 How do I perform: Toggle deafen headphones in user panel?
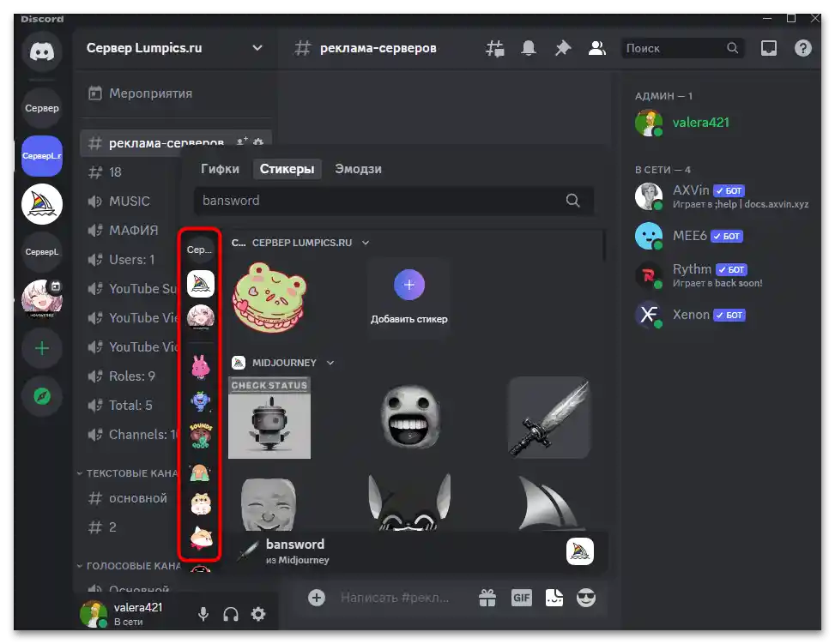click(231, 614)
